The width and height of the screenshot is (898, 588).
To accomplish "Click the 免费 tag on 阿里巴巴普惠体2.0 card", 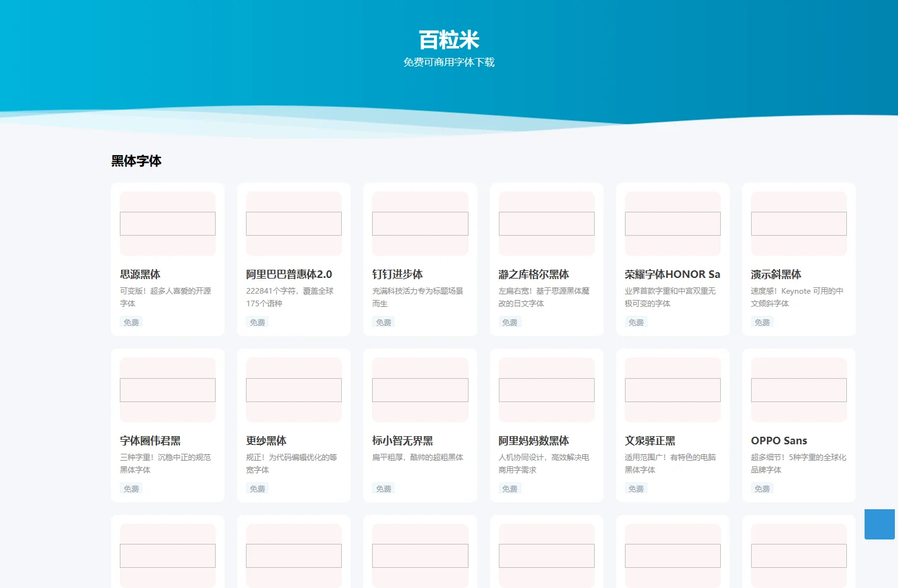I will coord(257,322).
